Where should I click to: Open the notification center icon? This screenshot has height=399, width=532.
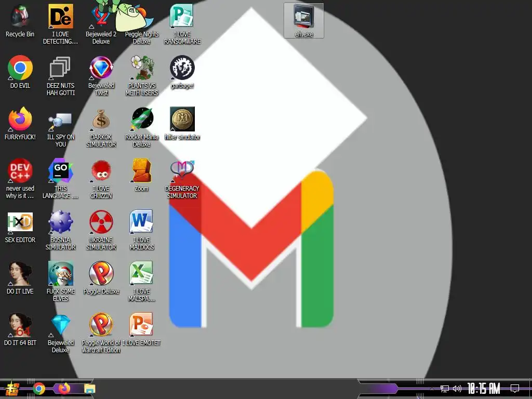pos(515,389)
